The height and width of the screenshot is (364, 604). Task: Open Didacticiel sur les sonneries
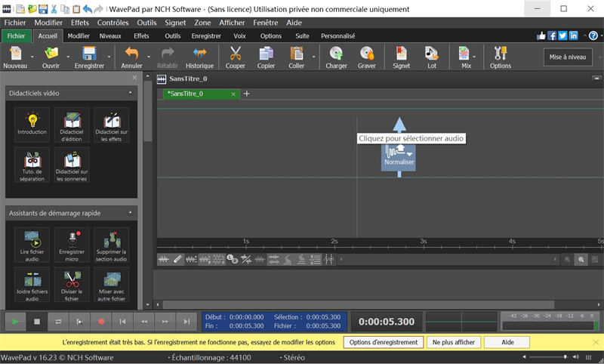click(x=72, y=165)
